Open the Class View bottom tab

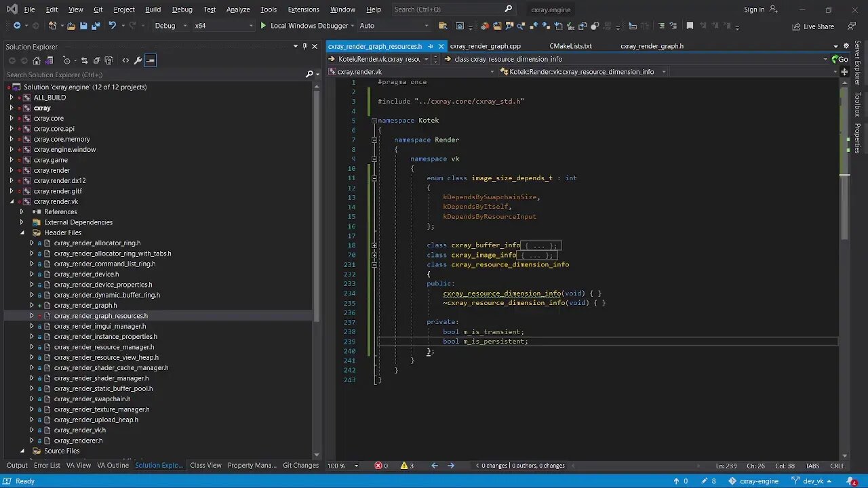pyautogui.click(x=205, y=465)
